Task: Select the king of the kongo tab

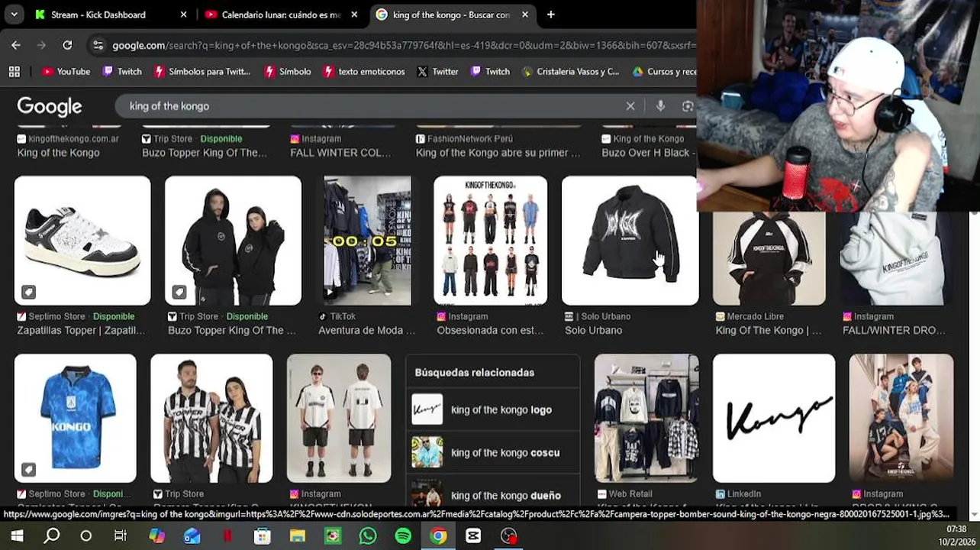Action: (453, 15)
